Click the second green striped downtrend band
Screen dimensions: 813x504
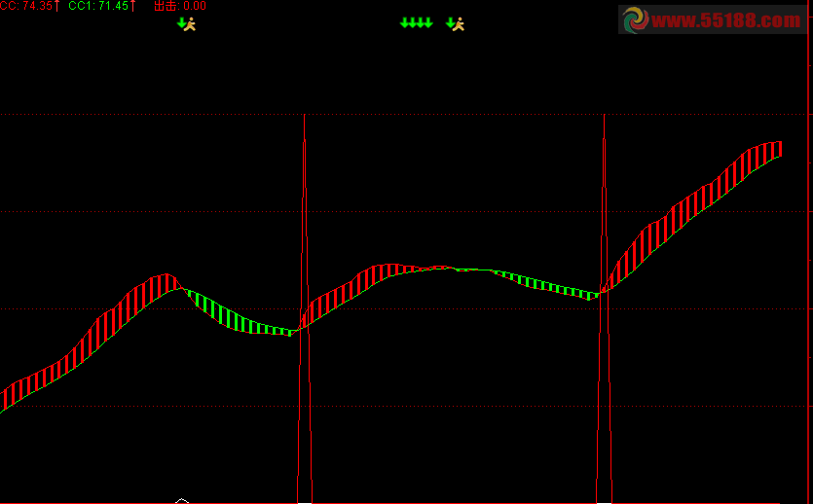[544, 284]
